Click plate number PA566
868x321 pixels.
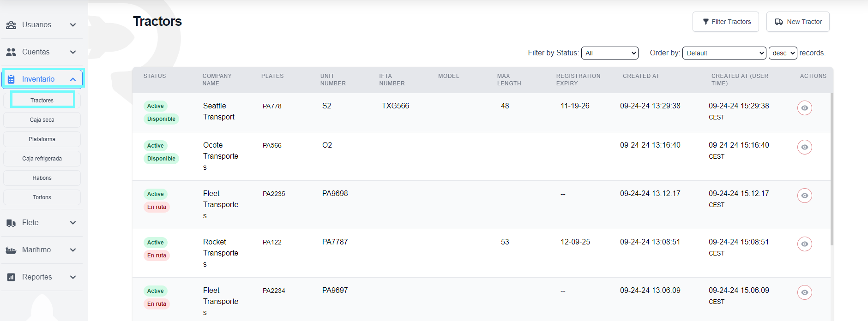[x=272, y=145]
